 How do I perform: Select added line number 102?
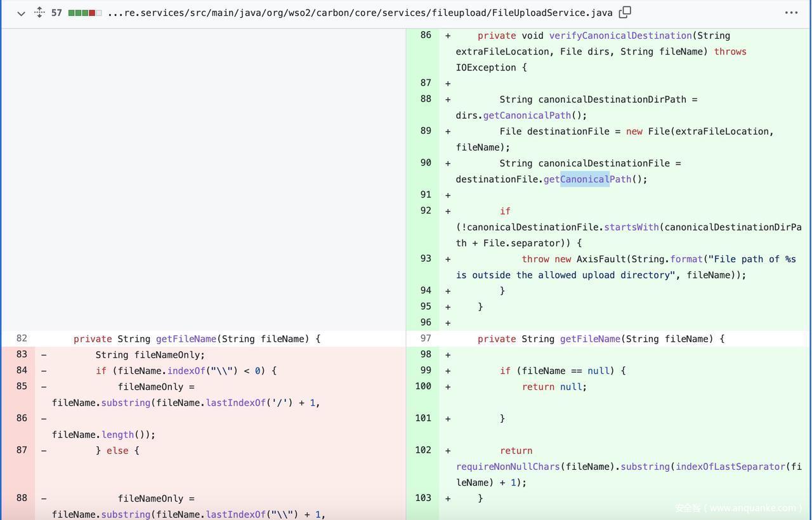tap(423, 450)
